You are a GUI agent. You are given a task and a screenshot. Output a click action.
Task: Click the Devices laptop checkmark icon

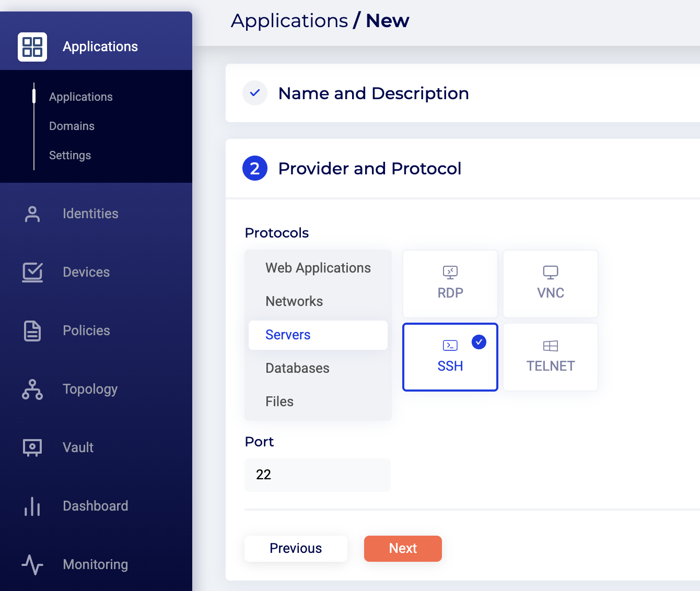(32, 272)
